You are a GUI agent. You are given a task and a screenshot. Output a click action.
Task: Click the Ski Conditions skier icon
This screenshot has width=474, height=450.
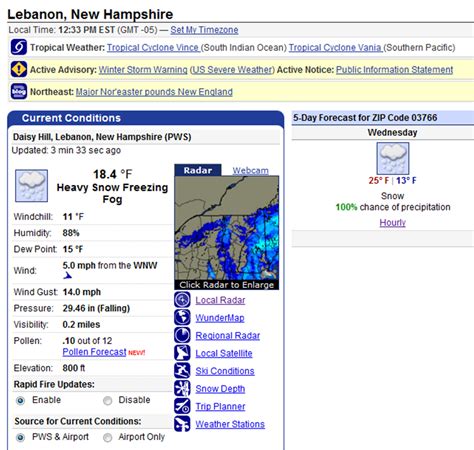[x=182, y=370]
